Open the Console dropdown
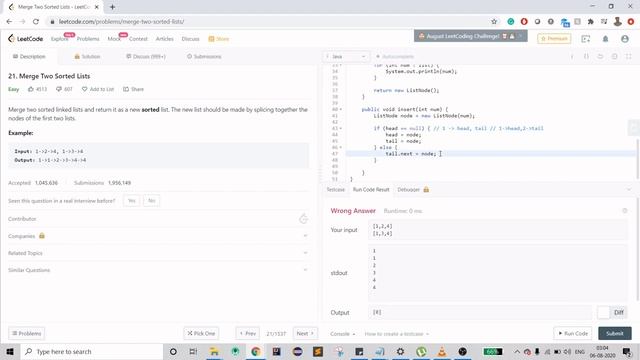The height and width of the screenshot is (360, 640). click(342, 333)
